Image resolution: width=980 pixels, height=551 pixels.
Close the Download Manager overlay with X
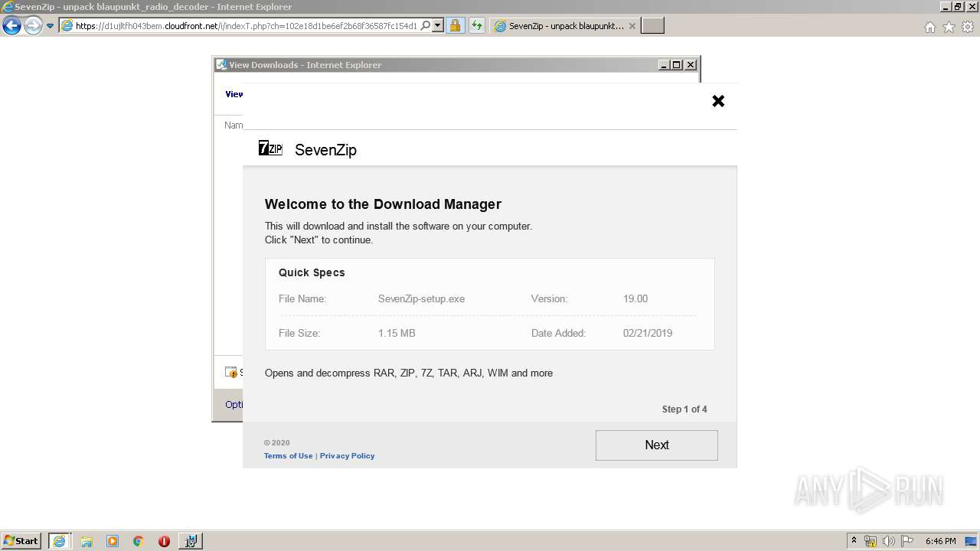click(718, 101)
